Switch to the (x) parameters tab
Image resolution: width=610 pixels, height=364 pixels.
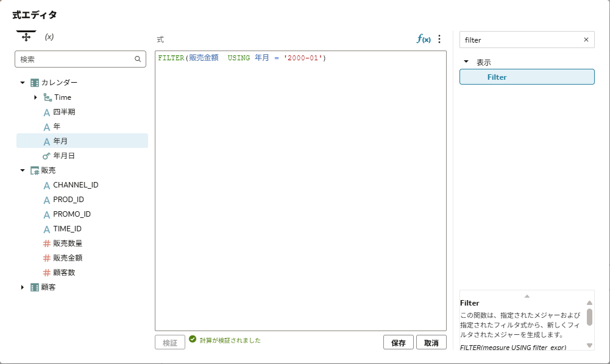point(49,37)
